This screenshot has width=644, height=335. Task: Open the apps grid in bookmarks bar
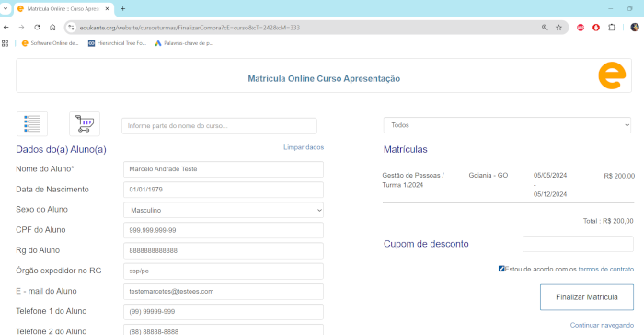click(x=5, y=43)
